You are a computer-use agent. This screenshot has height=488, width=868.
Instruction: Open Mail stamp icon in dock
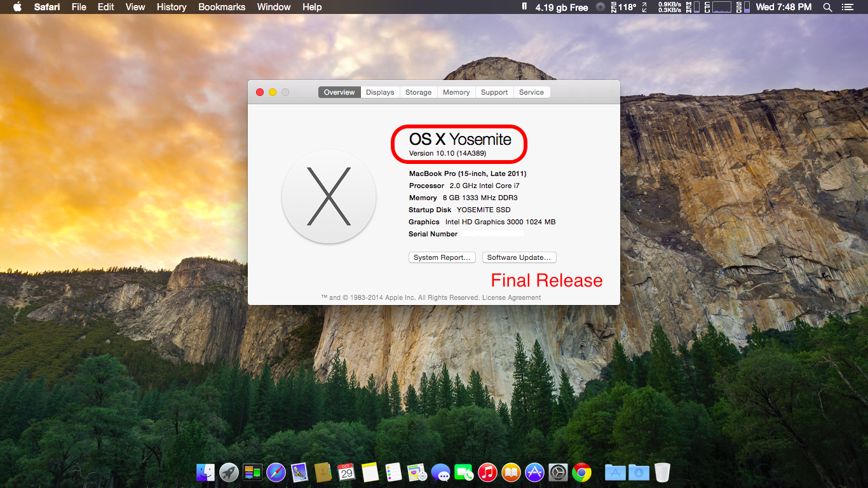299,472
